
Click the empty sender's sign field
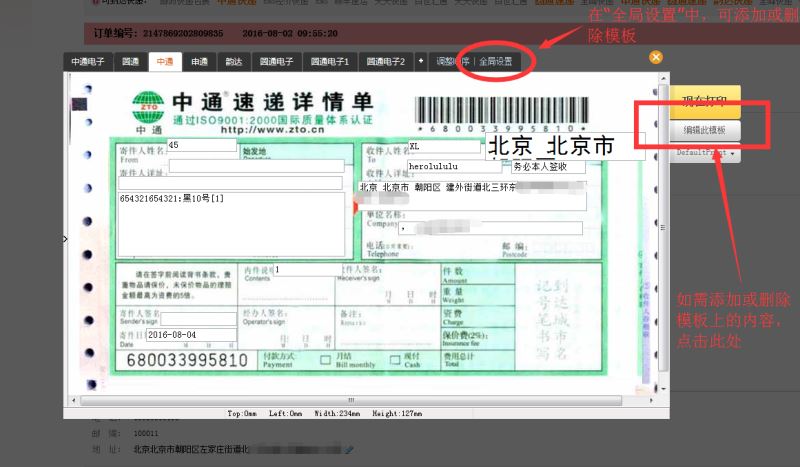pos(198,319)
